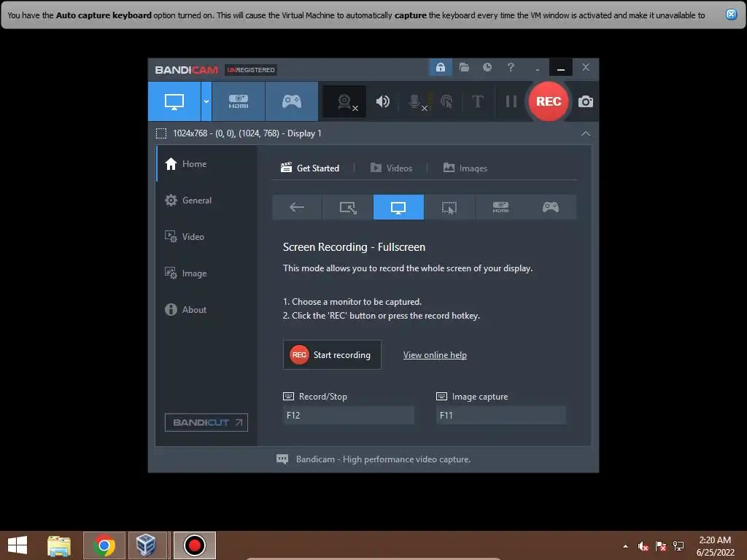Image resolution: width=747 pixels, height=560 pixels.
Task: Click the Action Center flag tray icon
Action: click(x=661, y=546)
